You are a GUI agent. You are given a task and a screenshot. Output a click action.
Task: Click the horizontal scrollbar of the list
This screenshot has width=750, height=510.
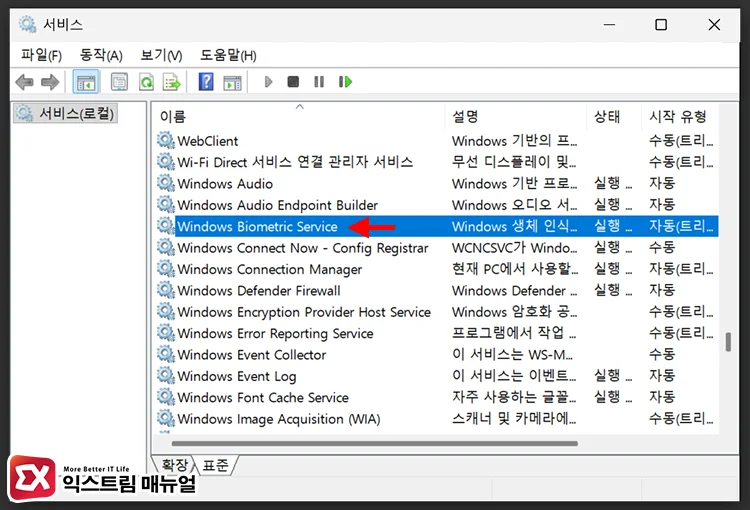click(x=375, y=443)
